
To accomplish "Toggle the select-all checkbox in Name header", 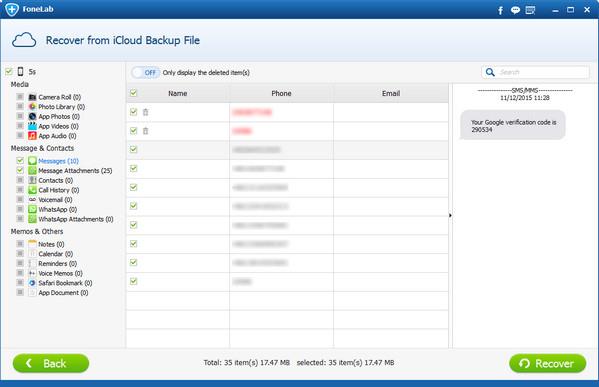I will pyautogui.click(x=134, y=93).
